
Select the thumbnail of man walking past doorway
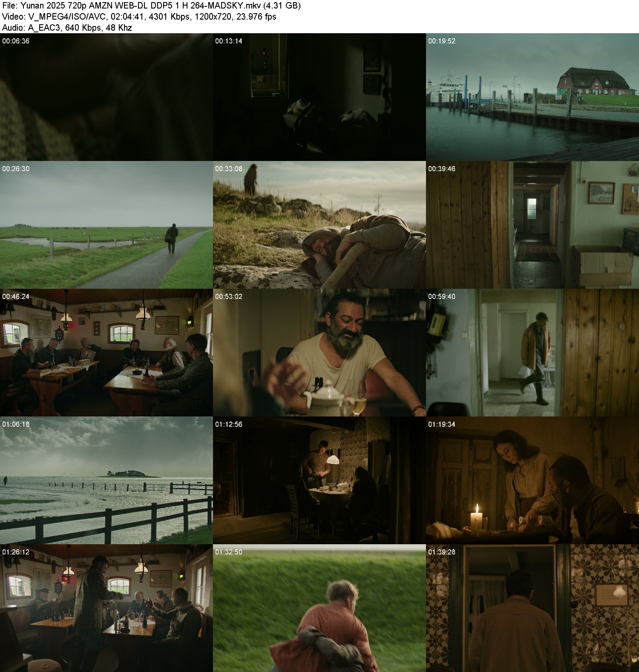(x=532, y=353)
